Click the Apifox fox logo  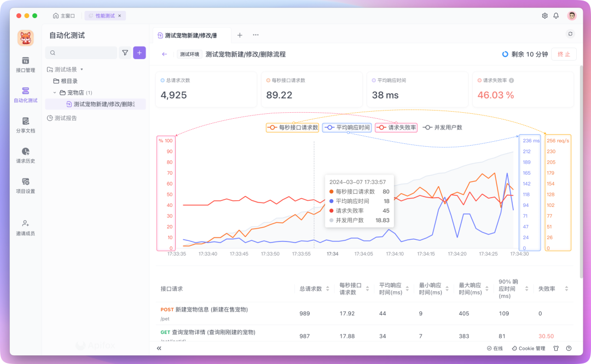[x=26, y=38]
